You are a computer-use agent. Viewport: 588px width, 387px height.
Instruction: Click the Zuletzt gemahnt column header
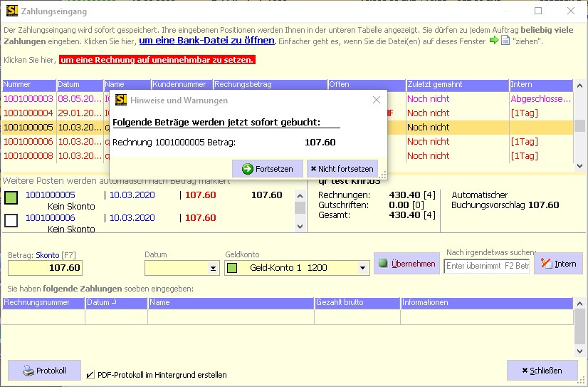(x=456, y=85)
